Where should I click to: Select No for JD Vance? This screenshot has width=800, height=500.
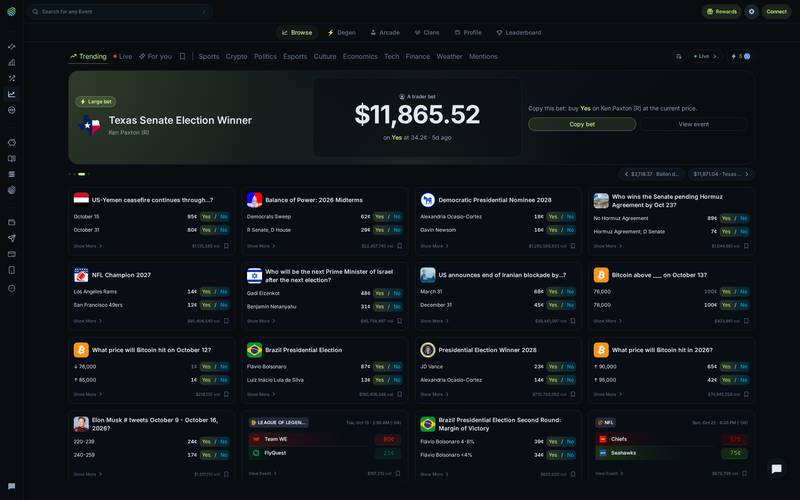[x=570, y=366]
